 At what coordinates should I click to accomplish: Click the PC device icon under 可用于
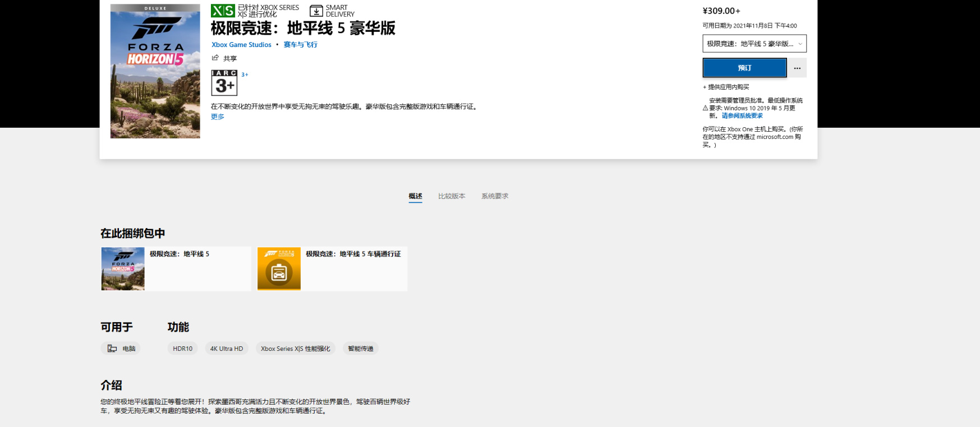click(x=112, y=349)
